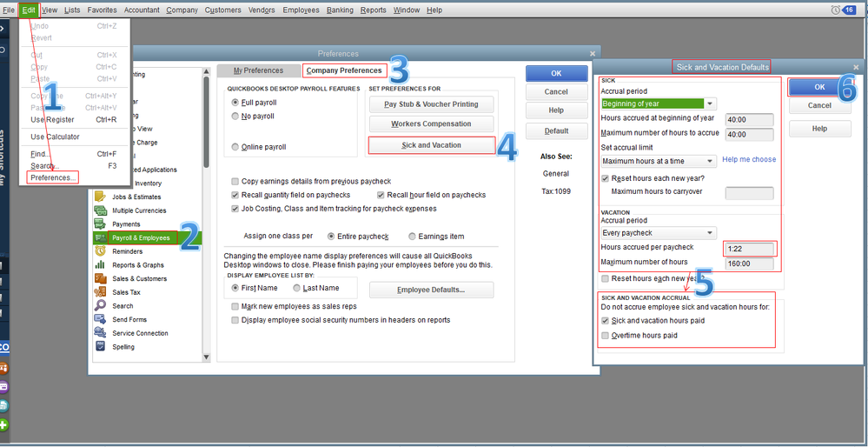This screenshot has height=447, width=868.
Task: Open the Banking menu
Action: pyautogui.click(x=340, y=10)
